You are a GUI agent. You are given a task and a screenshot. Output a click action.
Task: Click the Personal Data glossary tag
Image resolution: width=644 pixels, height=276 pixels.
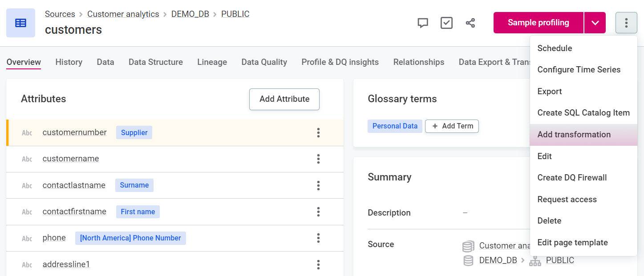(x=395, y=126)
